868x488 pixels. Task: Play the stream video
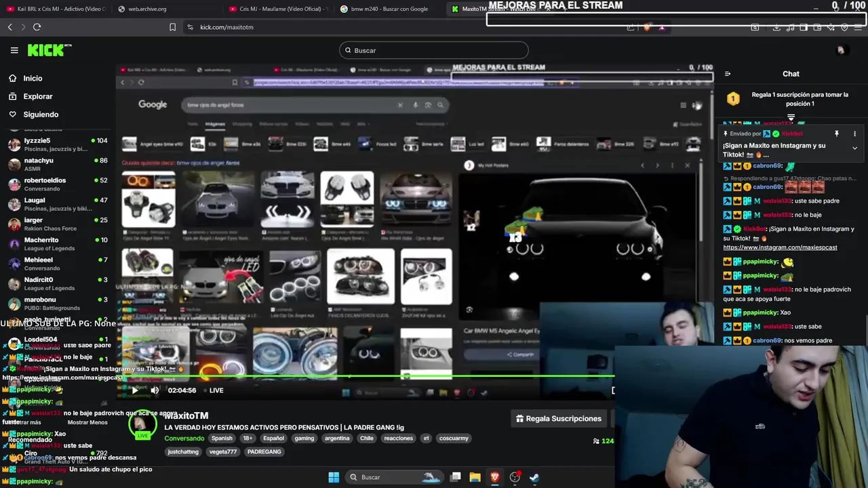(134, 390)
